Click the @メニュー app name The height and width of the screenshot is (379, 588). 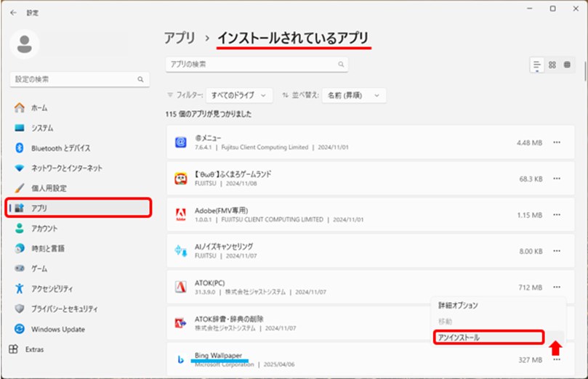[x=208, y=138]
